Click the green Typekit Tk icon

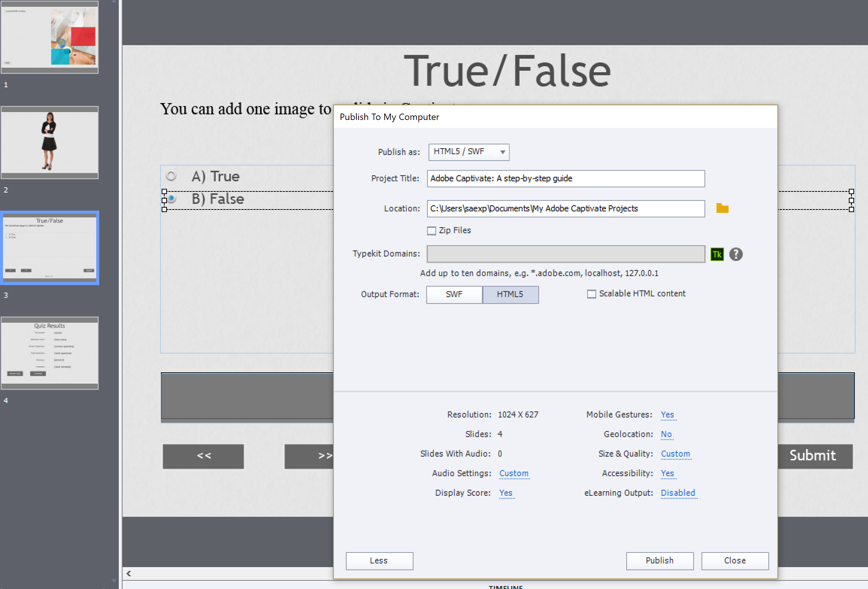click(717, 254)
